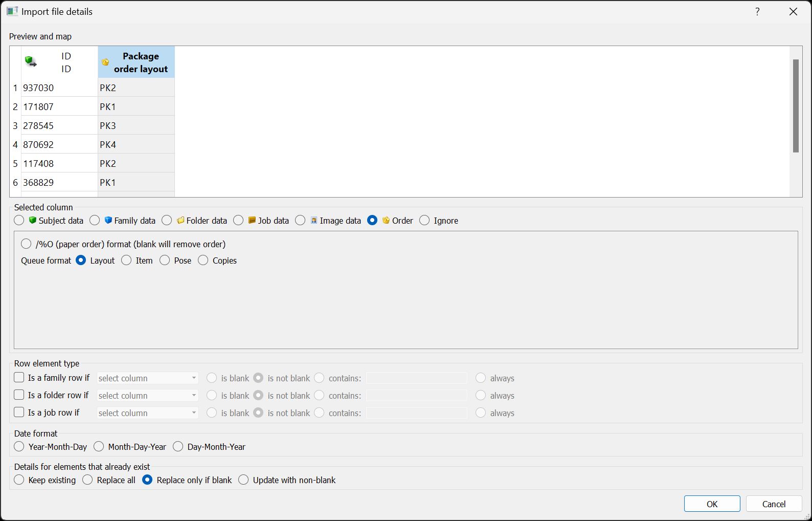The image size is (812, 521).
Task: Click ID cell 278545
Action: coord(59,125)
